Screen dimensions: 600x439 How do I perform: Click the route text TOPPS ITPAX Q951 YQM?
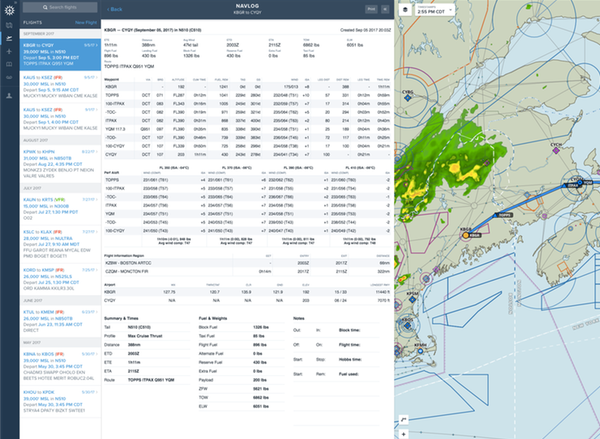click(129, 67)
